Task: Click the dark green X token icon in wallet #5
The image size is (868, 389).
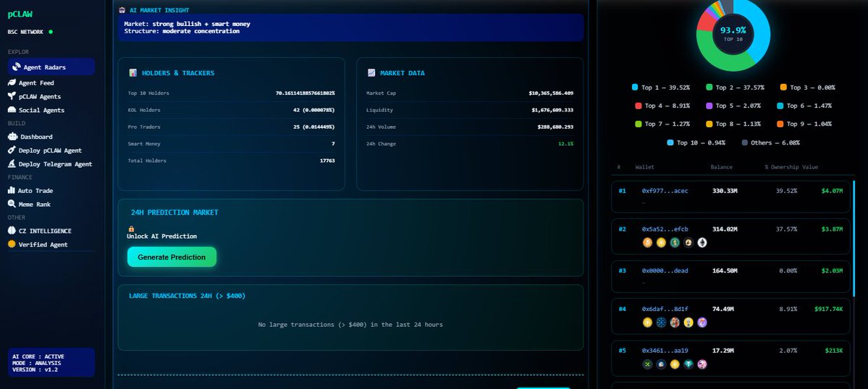Action: point(647,364)
